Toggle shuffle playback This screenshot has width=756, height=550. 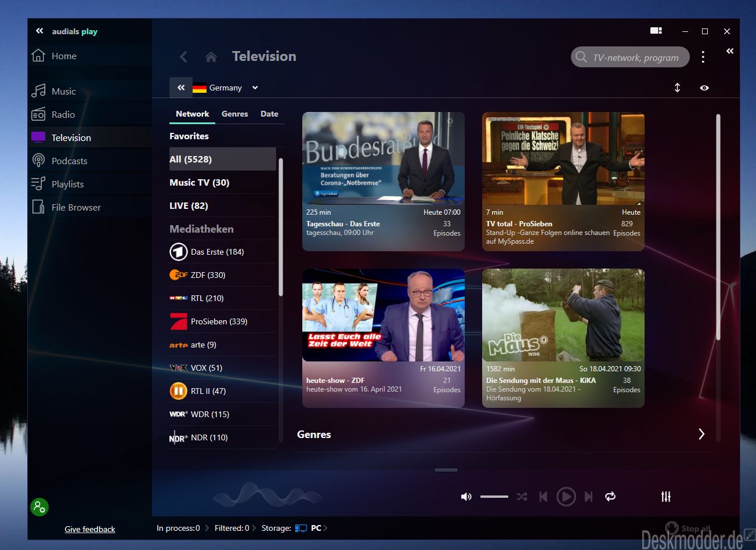tap(522, 497)
